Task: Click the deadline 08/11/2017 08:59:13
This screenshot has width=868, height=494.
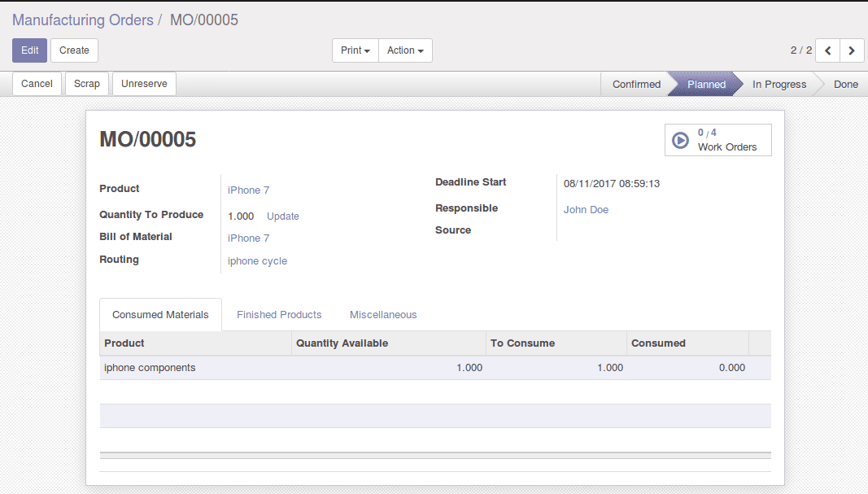Action: [x=612, y=184]
